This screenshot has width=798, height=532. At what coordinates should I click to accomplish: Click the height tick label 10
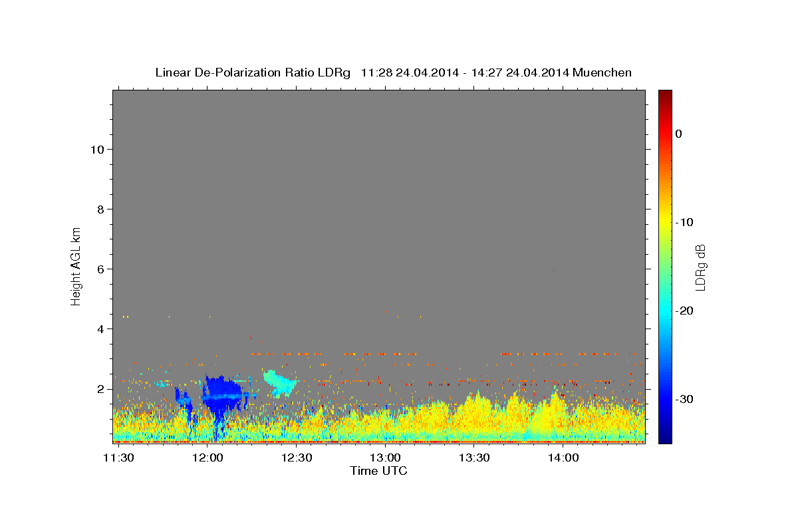(96, 149)
